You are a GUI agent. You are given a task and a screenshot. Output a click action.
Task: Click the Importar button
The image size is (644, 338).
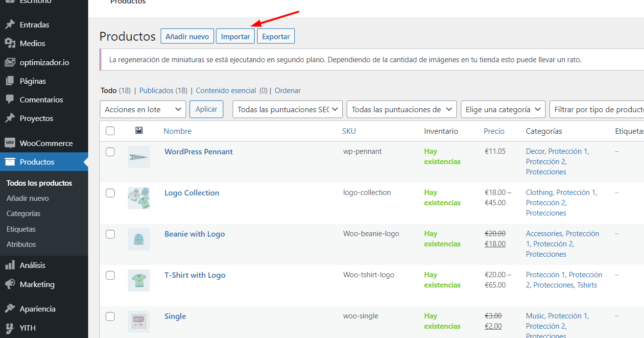pyautogui.click(x=236, y=36)
